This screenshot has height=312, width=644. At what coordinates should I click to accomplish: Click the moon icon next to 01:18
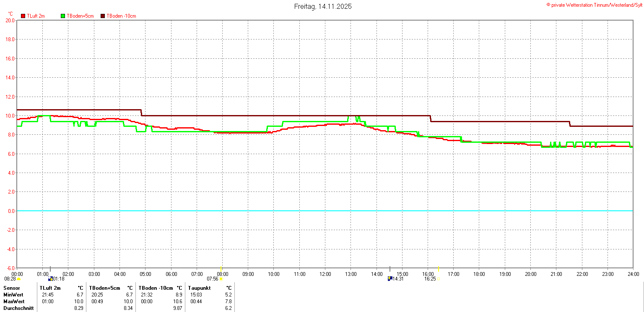pyautogui.click(x=50, y=278)
